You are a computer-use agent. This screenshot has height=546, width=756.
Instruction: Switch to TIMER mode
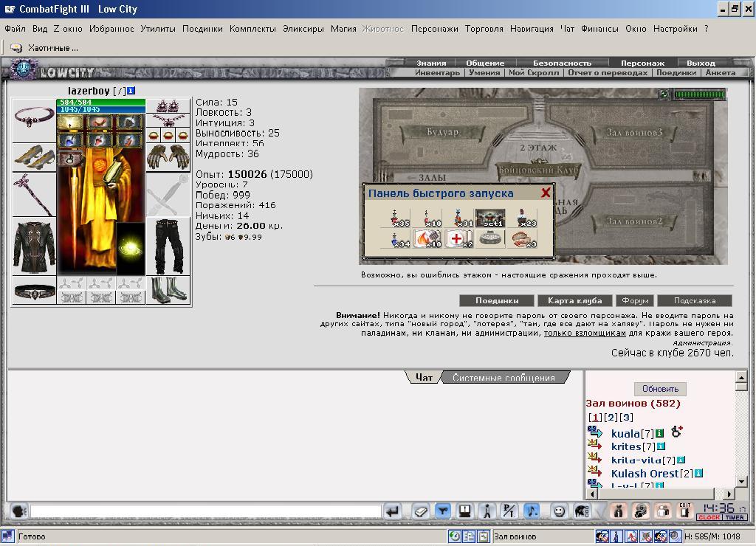click(x=735, y=517)
